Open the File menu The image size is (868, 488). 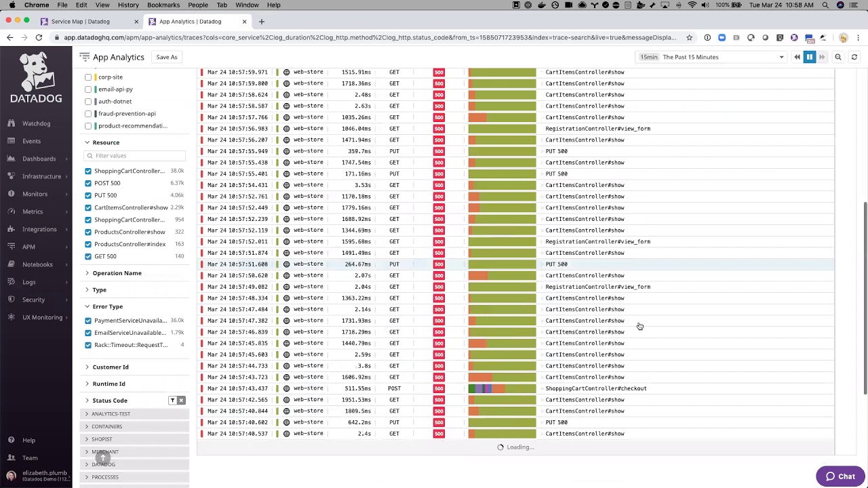(62, 5)
